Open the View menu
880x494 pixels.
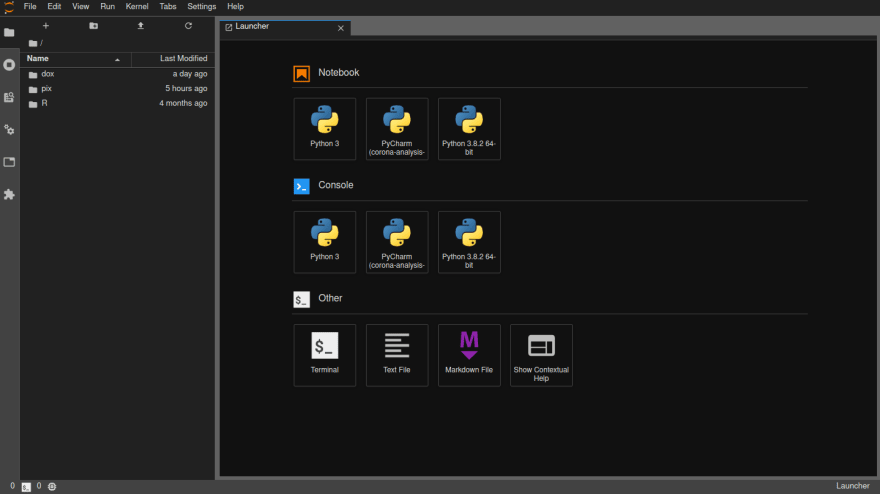pyautogui.click(x=80, y=7)
